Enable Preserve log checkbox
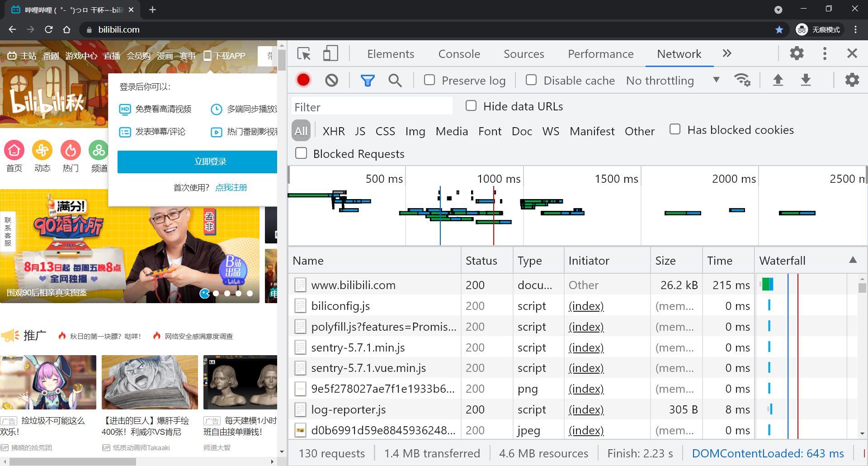Image resolution: width=868 pixels, height=466 pixels. tap(429, 80)
